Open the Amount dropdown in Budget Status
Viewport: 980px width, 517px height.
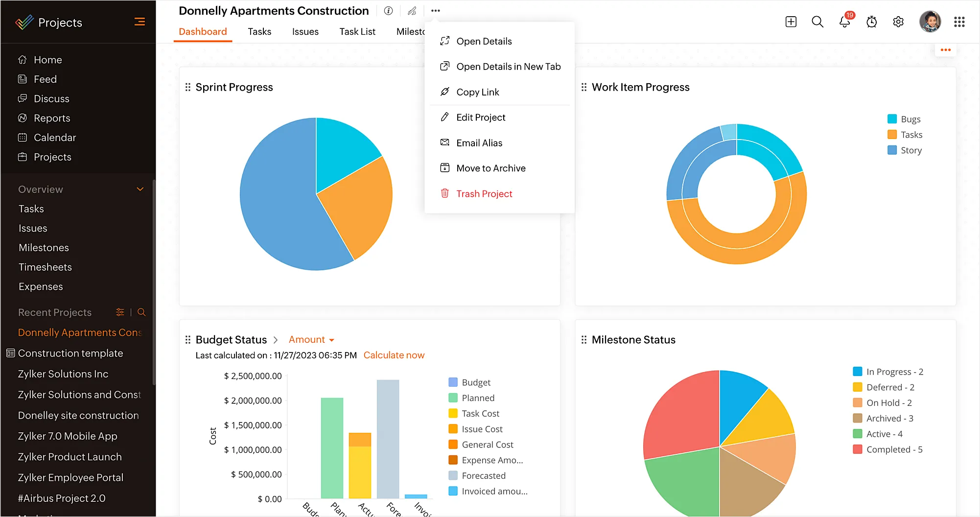[311, 339]
